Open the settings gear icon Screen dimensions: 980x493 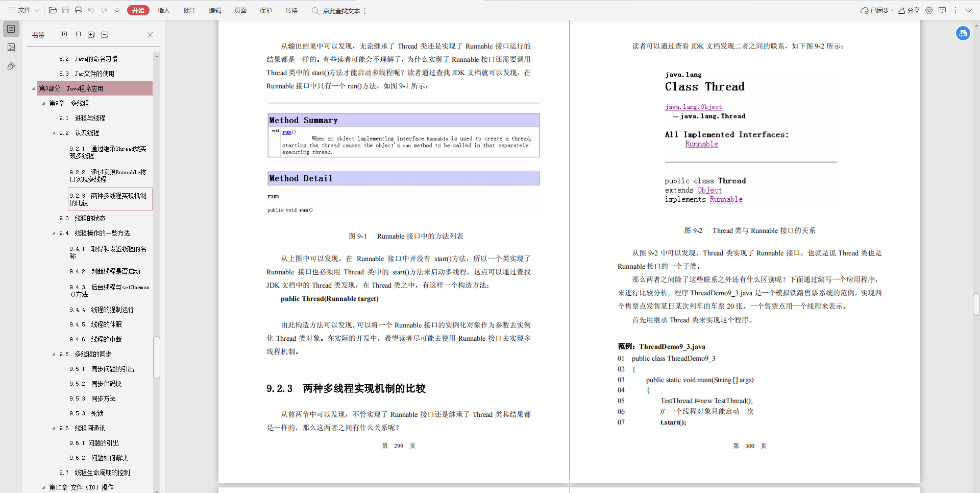[x=929, y=10]
